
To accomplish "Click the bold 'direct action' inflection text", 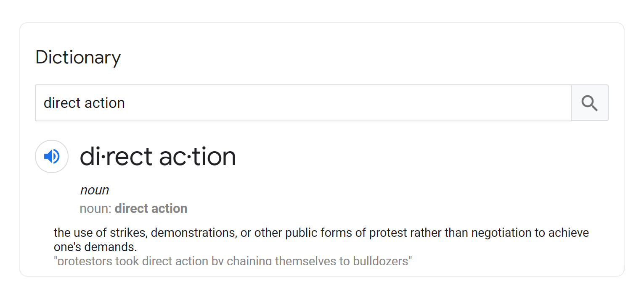I will pyautogui.click(x=151, y=209).
